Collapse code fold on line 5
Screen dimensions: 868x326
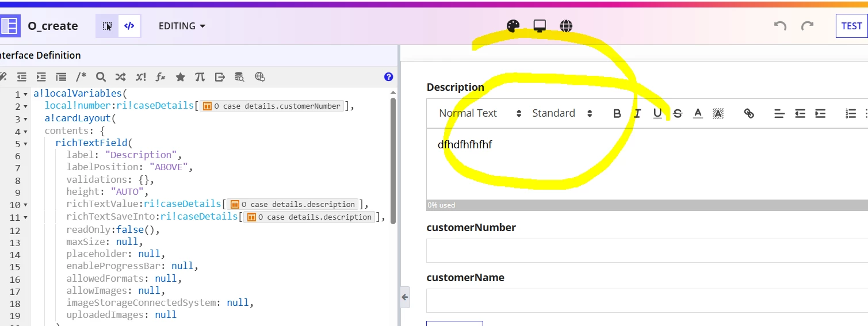[25, 143]
